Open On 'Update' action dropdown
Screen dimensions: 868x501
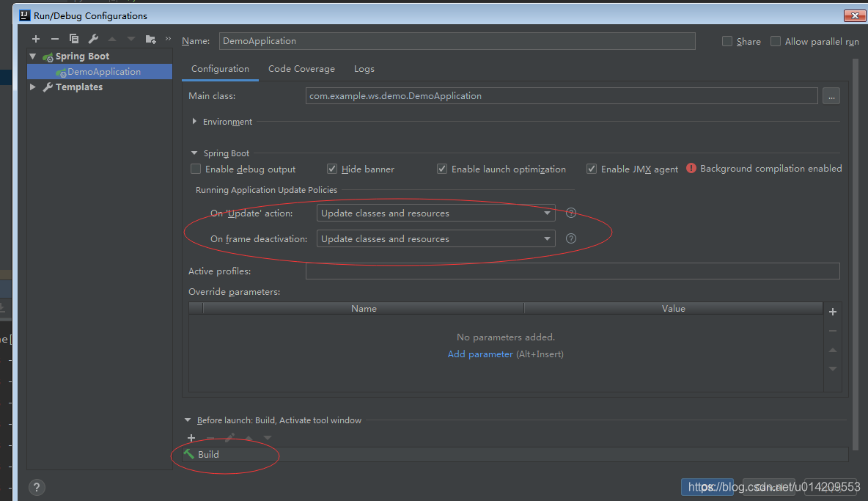point(435,213)
